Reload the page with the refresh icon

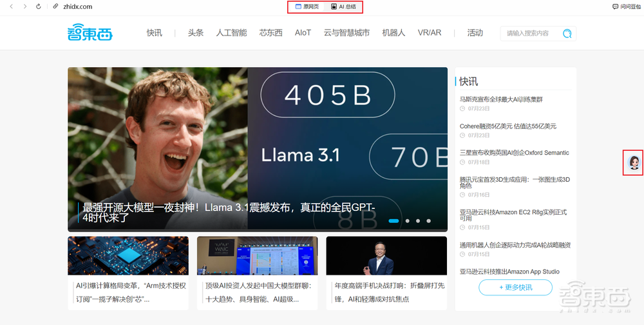pos(39,6)
